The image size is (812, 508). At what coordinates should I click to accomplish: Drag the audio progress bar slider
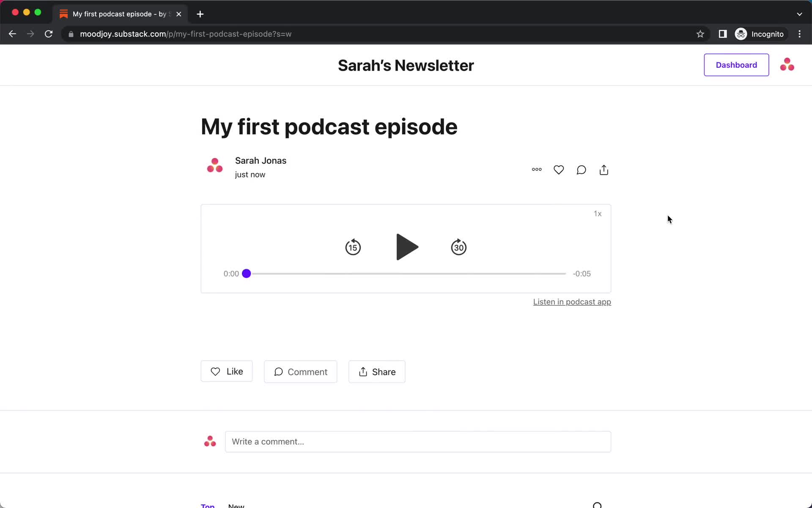click(246, 273)
